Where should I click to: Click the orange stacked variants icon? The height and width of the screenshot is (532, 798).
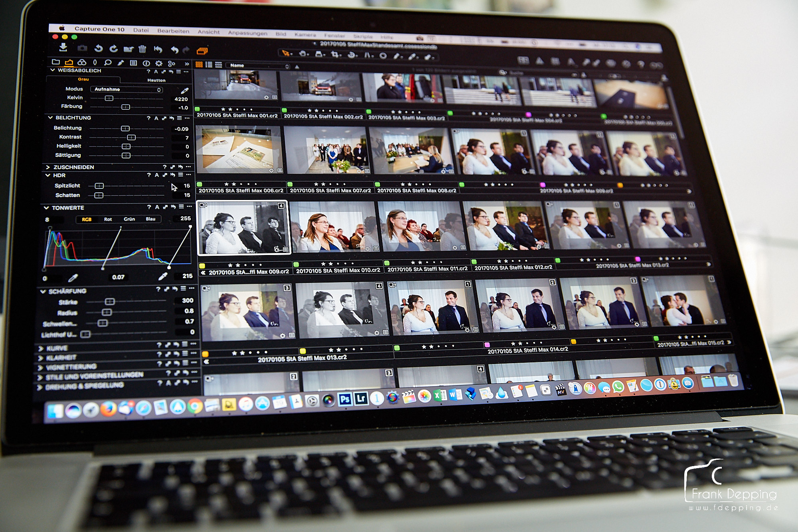click(x=202, y=51)
